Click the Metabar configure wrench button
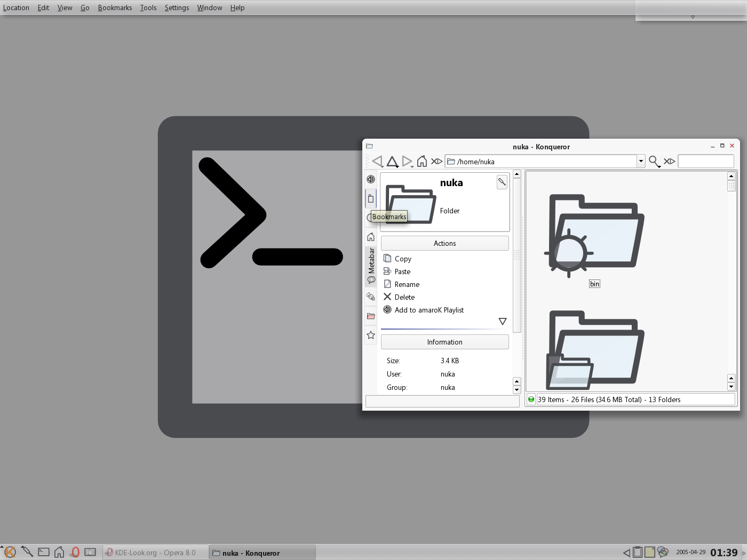The height and width of the screenshot is (560, 747). [x=502, y=182]
